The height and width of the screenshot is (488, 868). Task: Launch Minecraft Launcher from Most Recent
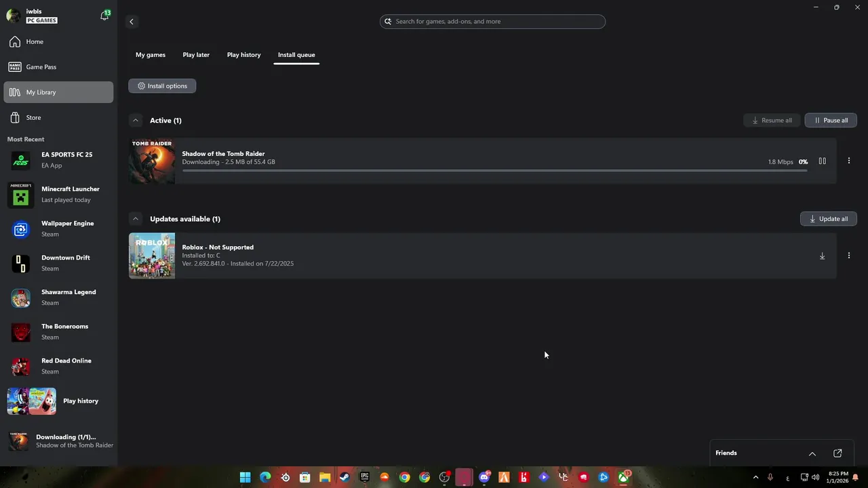(58, 195)
